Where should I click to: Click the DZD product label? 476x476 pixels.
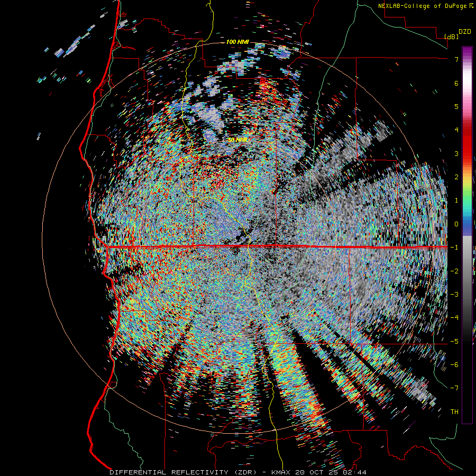pos(465,32)
